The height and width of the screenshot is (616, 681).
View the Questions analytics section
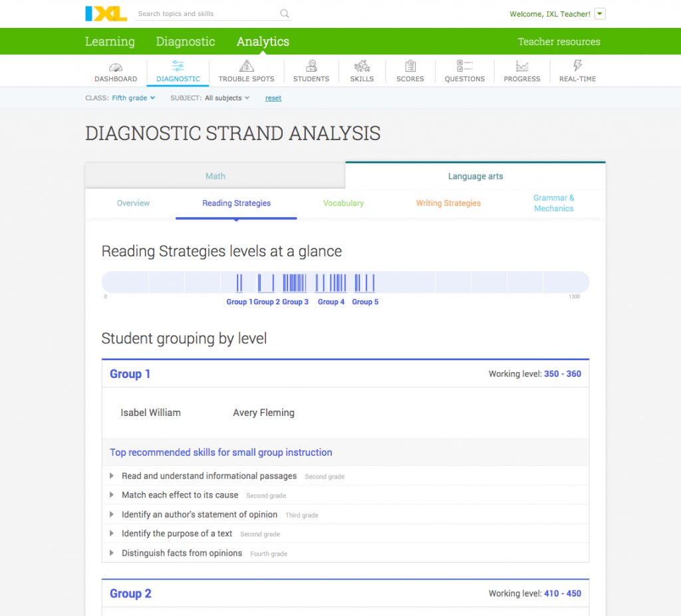[464, 70]
